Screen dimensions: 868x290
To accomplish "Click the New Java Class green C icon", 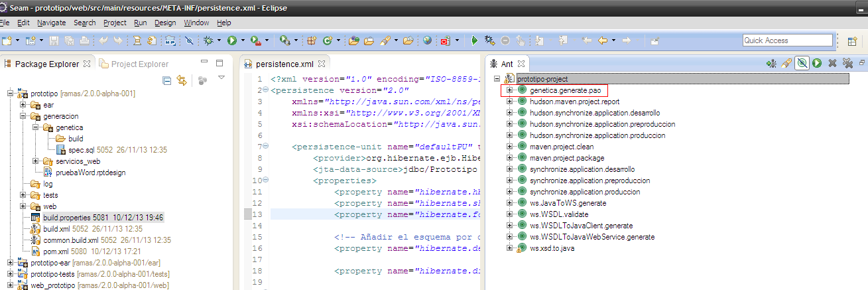I will coord(327,40).
